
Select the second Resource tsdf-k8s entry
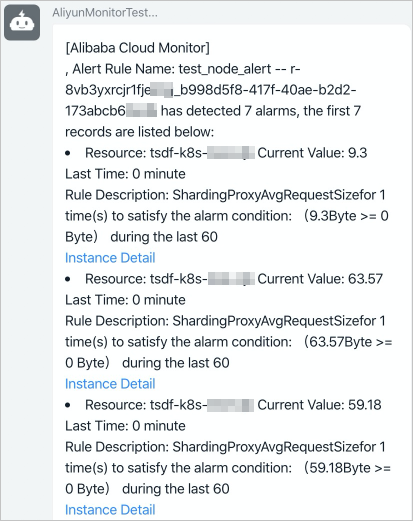(x=170, y=279)
